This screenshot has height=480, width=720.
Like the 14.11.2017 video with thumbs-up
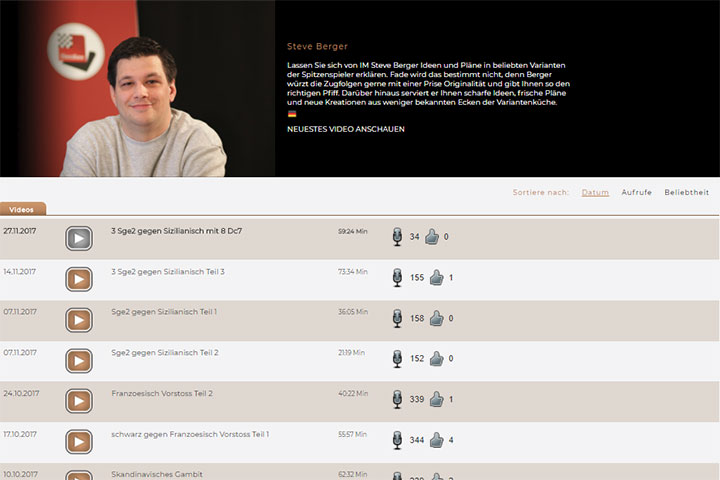coord(436,277)
